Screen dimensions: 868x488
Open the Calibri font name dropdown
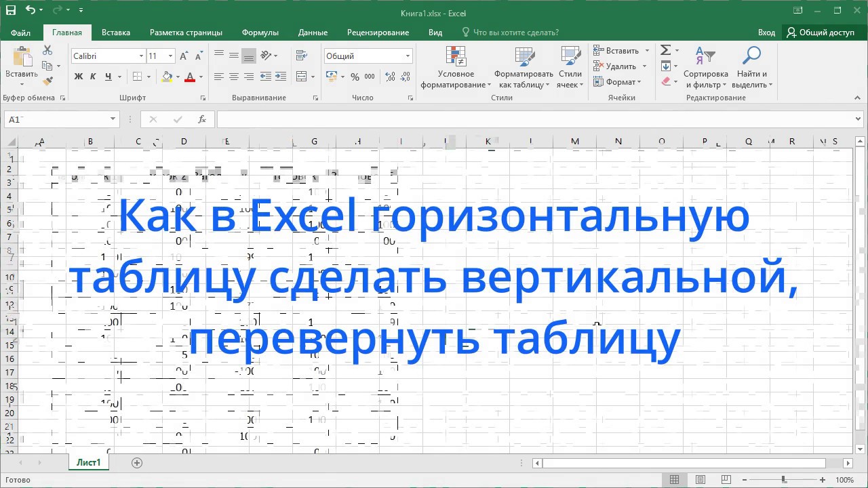(141, 56)
